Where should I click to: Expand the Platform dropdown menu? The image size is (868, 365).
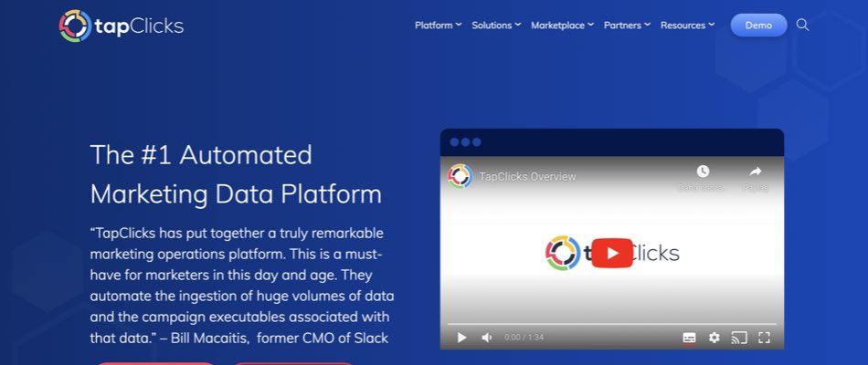tap(438, 26)
